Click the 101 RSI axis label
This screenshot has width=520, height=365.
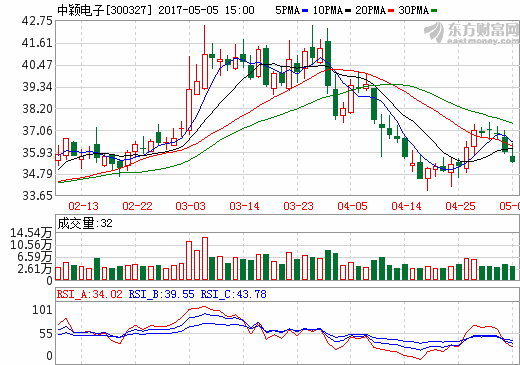[x=42, y=310]
